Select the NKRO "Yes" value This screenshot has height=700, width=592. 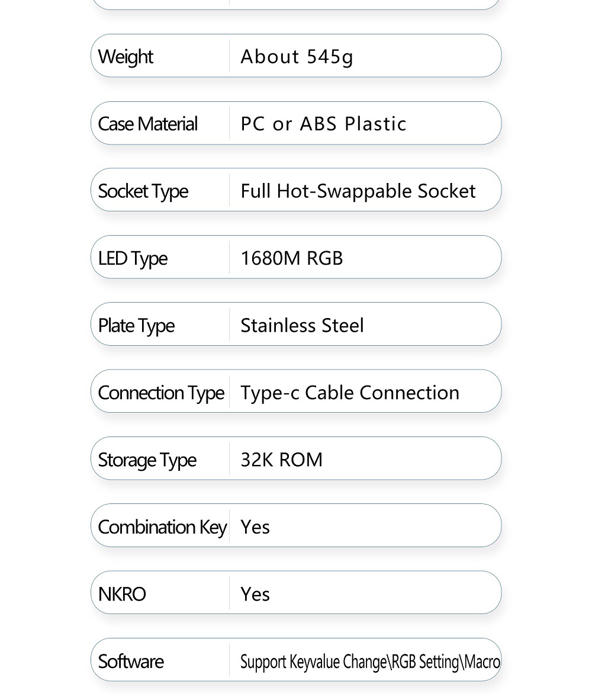[255, 594]
